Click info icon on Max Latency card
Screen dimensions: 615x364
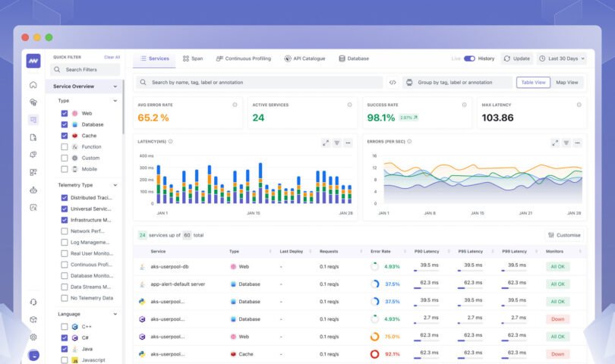579,105
